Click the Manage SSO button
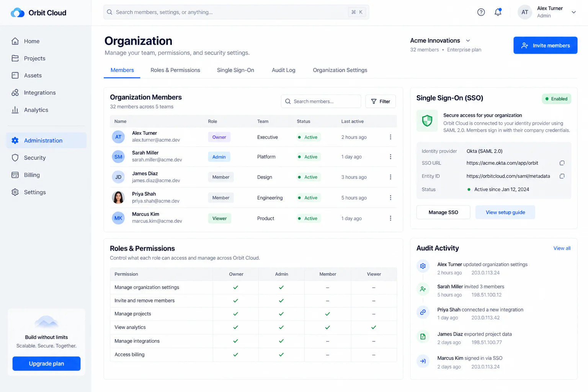The image size is (588, 392). pos(443,212)
